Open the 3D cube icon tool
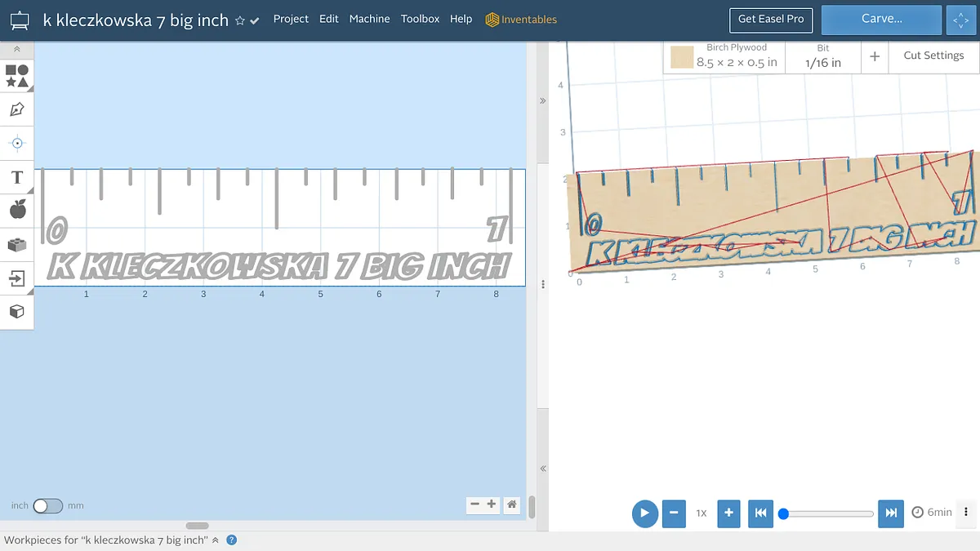The image size is (980, 551). (17, 312)
